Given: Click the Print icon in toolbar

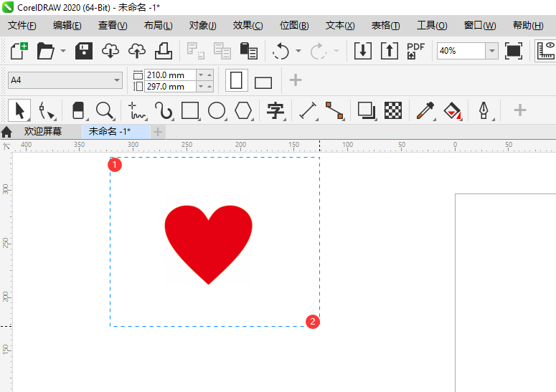Looking at the screenshot, I should click(164, 51).
